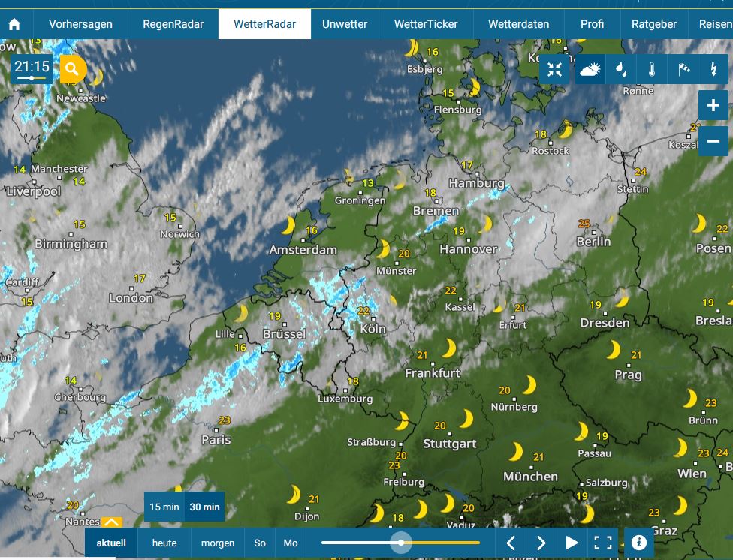Activate the lightning bolt layer
Screen dimensions: 733x560
pyautogui.click(x=713, y=69)
